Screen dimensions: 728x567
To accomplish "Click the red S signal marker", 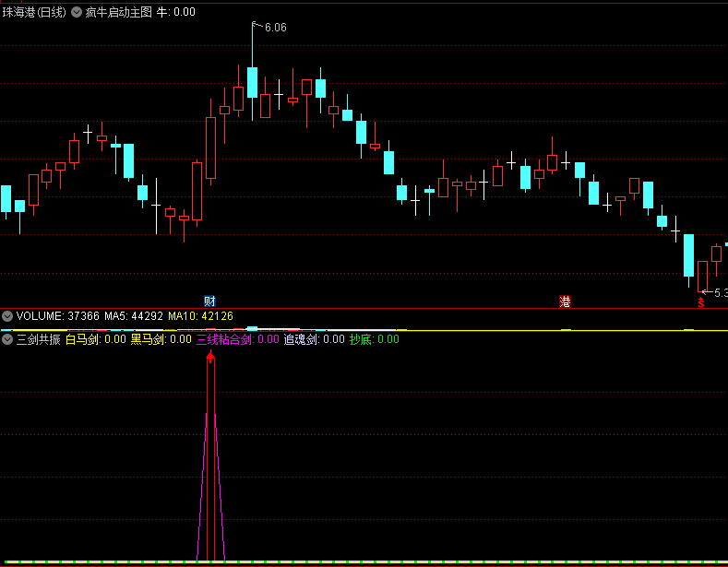I will click(701, 302).
